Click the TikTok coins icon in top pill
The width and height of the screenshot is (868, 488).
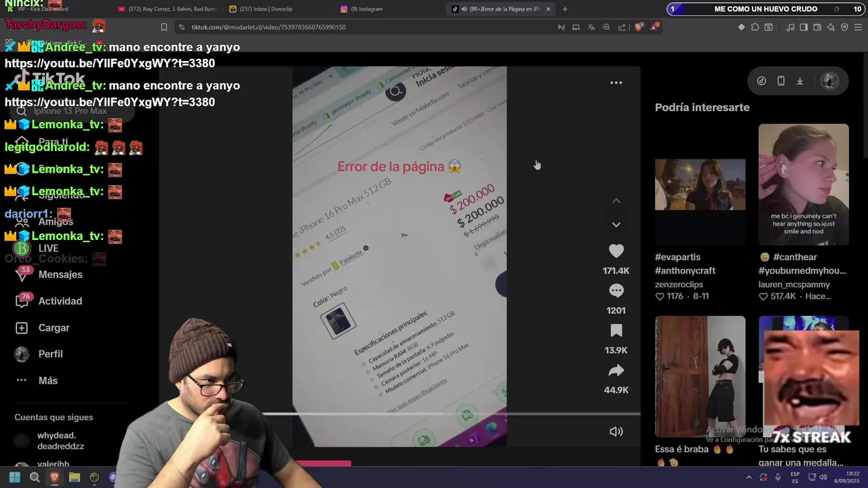point(762,81)
